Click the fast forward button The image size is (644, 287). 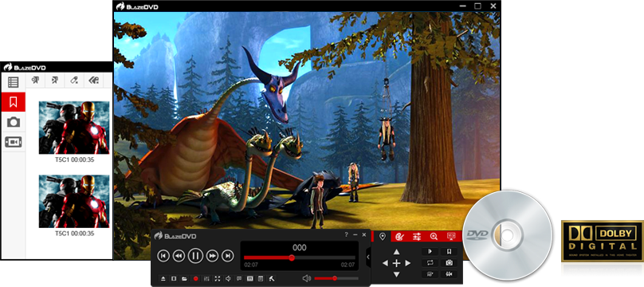pyautogui.click(x=212, y=256)
